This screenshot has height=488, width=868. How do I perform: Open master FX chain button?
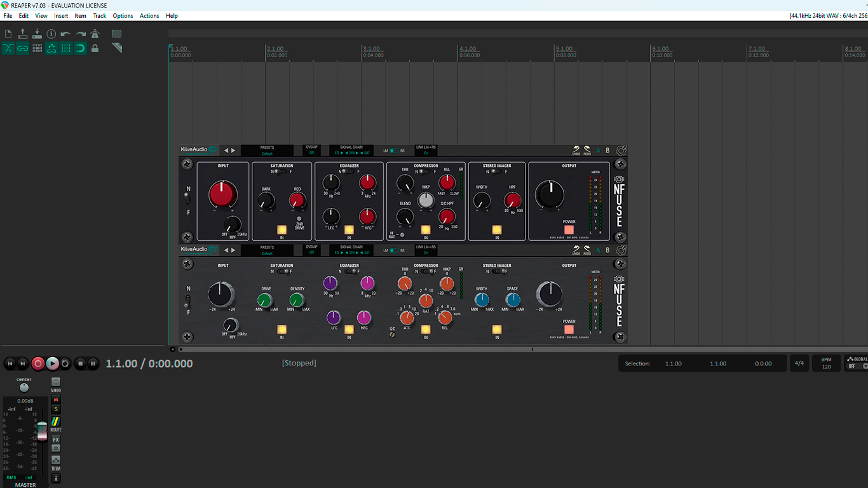click(56, 440)
